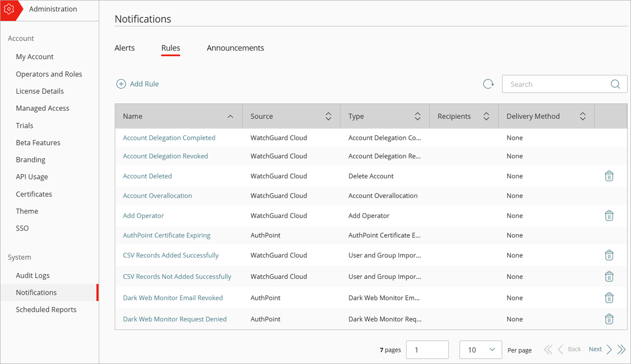The height and width of the screenshot is (364, 631).
Task: Click the page number input field
Action: 427,349
